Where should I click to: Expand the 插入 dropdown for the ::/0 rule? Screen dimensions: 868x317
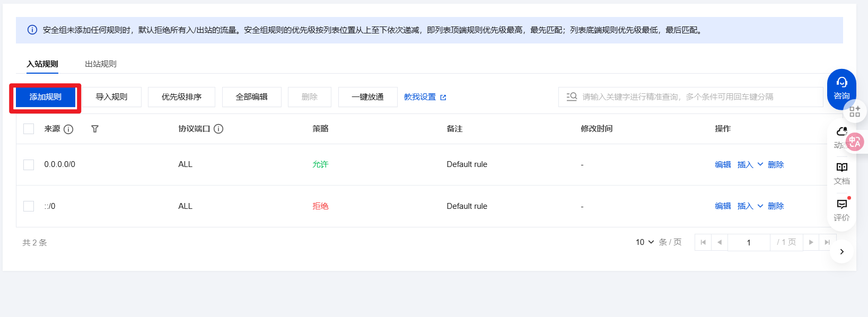(x=760, y=206)
